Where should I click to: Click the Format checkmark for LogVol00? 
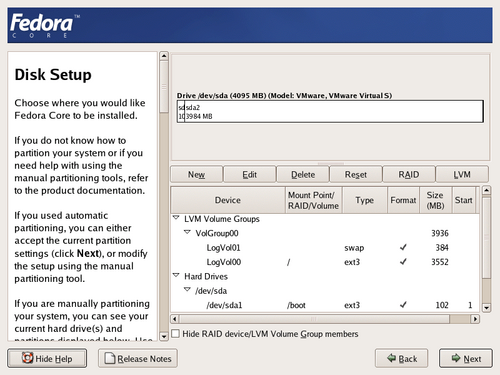point(403,262)
